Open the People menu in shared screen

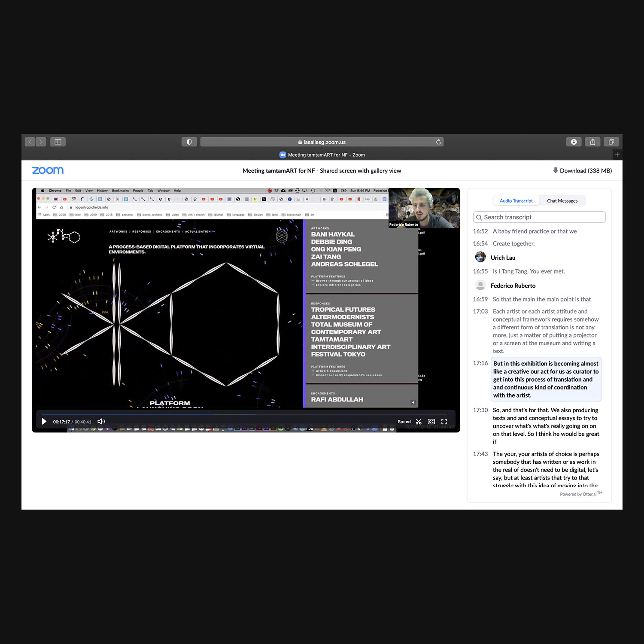[x=138, y=191]
